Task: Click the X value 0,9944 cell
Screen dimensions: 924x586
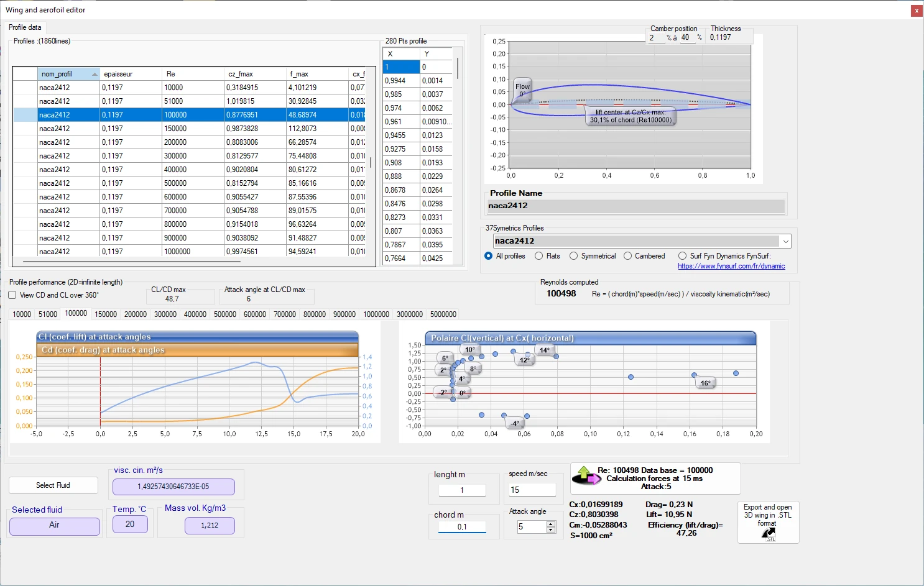Action: (x=401, y=81)
